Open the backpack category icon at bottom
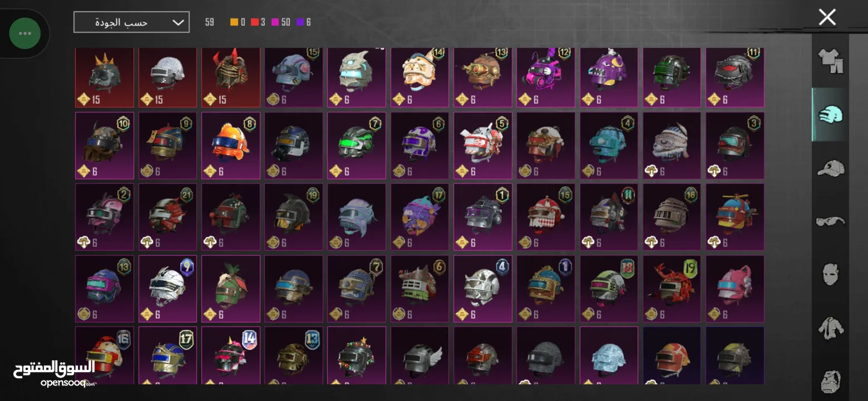Screen dimensions: 868x401 [x=830, y=381]
